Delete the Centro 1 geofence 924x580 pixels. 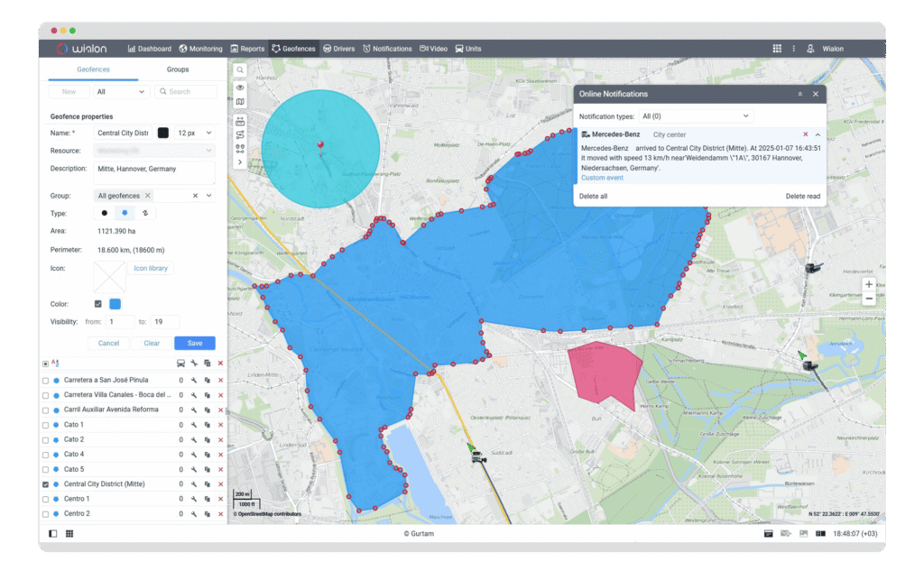click(220, 499)
